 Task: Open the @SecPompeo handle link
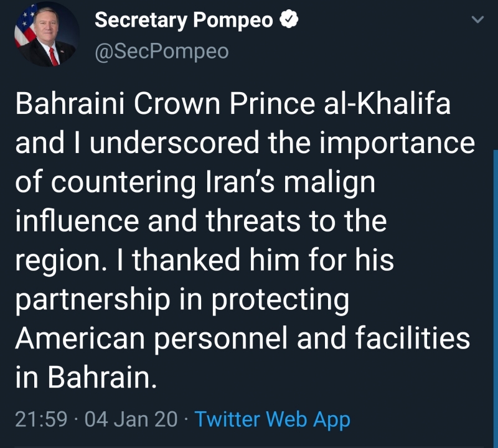161,52
